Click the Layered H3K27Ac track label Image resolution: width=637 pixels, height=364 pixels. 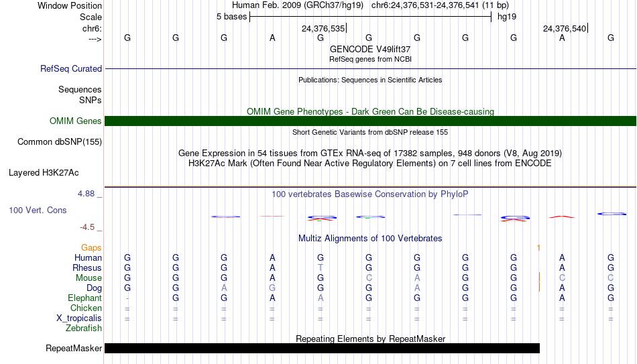(x=44, y=173)
